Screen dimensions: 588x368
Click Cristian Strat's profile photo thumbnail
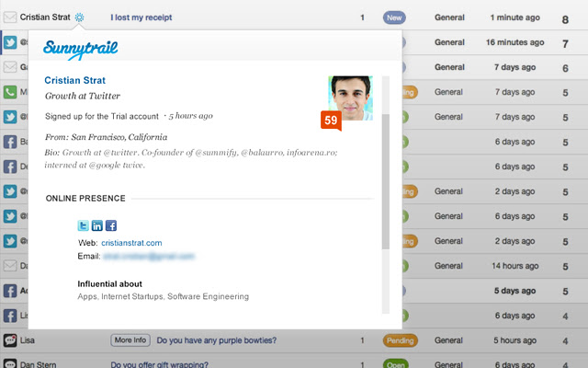[x=350, y=98]
